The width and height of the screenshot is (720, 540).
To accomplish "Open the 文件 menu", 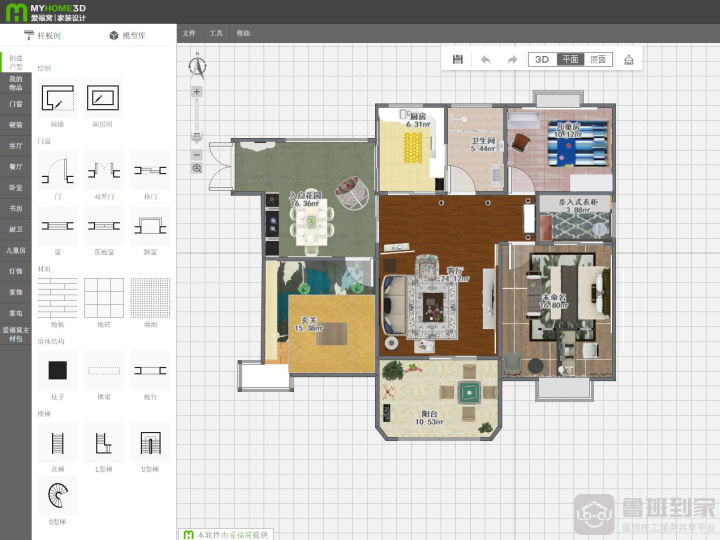I will point(189,33).
